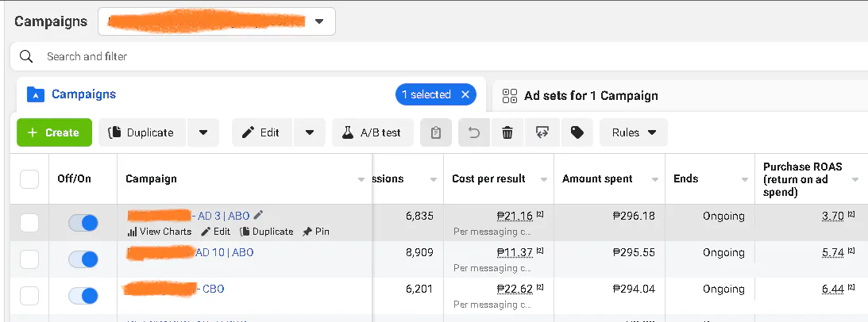The width and height of the screenshot is (868, 322).
Task: Click Edit under AD 3 | ABO row
Action: click(x=215, y=232)
